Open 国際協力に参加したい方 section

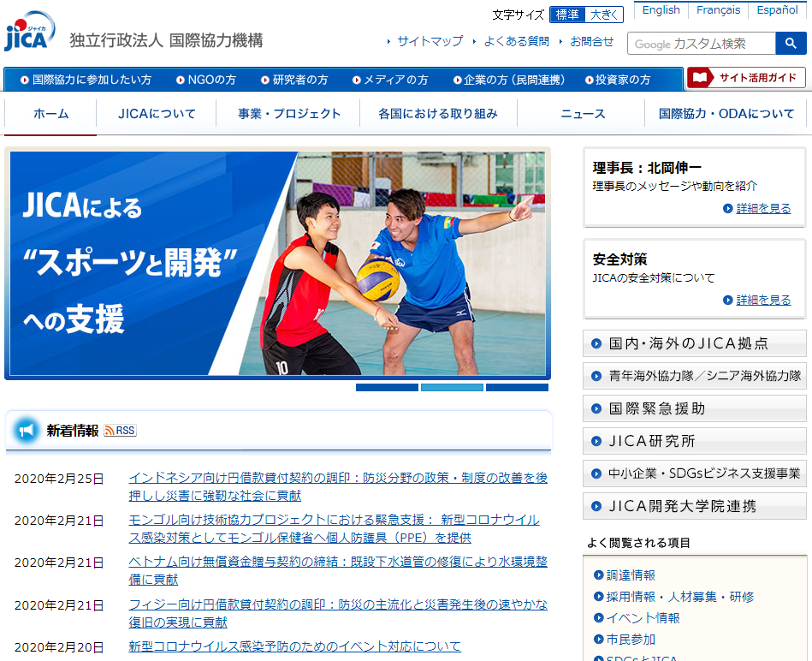(86, 80)
